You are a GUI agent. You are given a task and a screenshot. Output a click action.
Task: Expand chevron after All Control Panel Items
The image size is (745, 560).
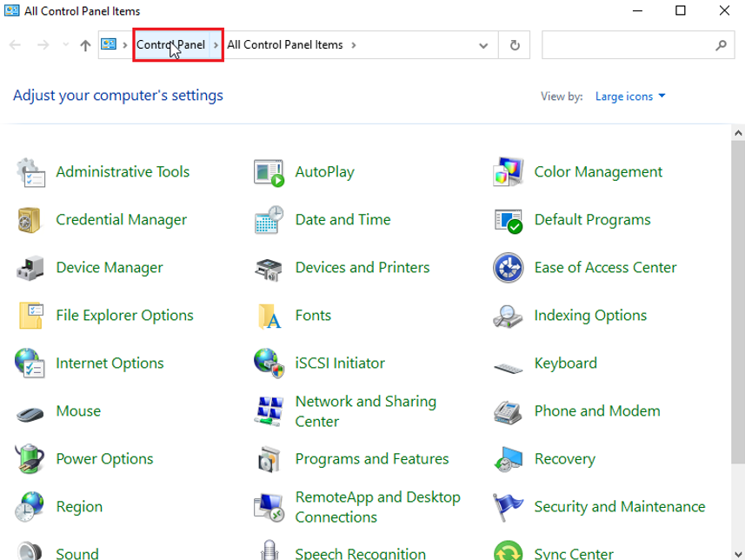click(x=355, y=45)
